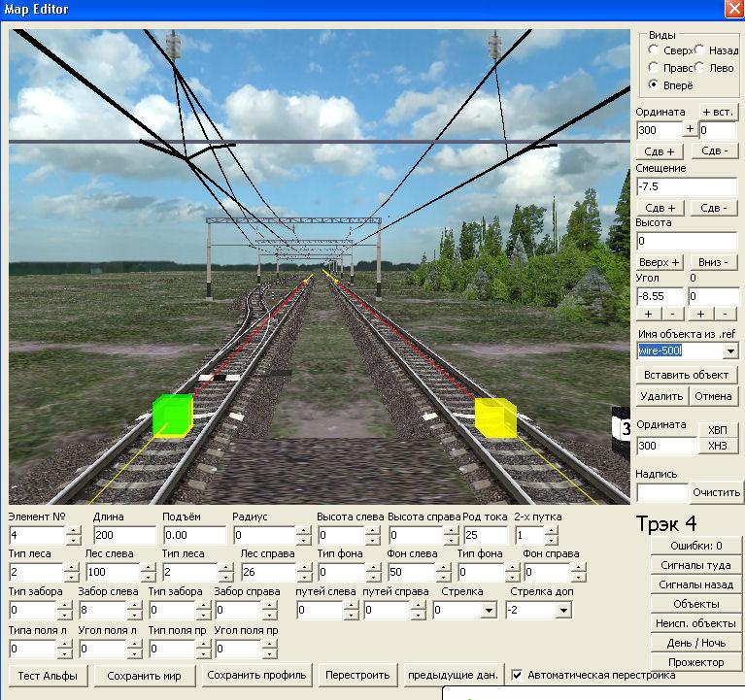Screen dimensions: 745x700
Task: Click the small plus button beside Ордината field
Action: (691, 129)
